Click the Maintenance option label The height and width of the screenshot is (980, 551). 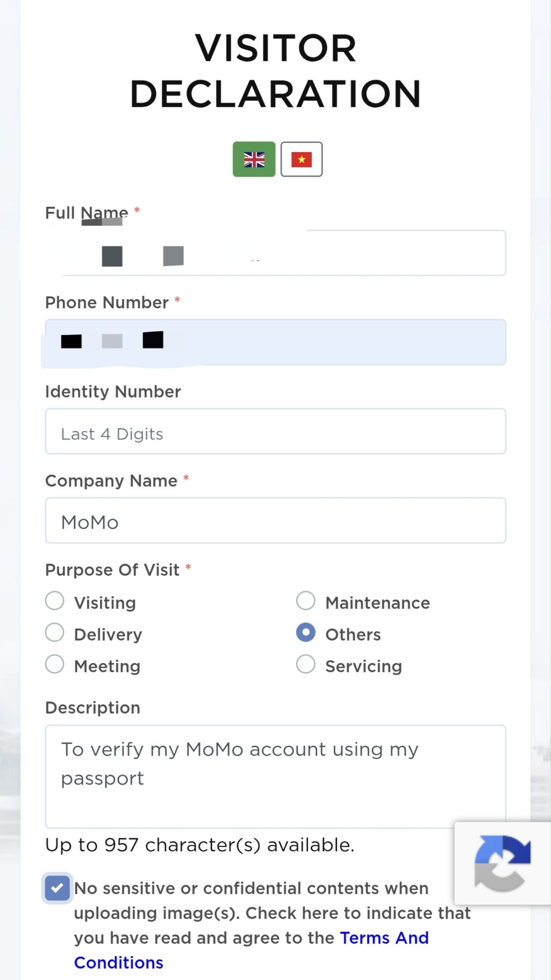[x=378, y=603]
